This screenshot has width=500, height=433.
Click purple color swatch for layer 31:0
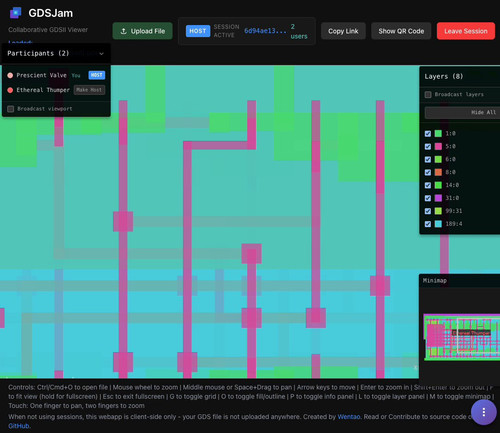438,198
